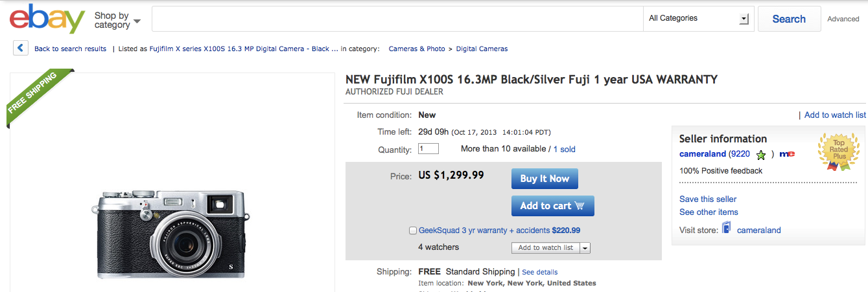The image size is (868, 292).
Task: Click the store door icon next to cameraland
Action: [726, 229]
